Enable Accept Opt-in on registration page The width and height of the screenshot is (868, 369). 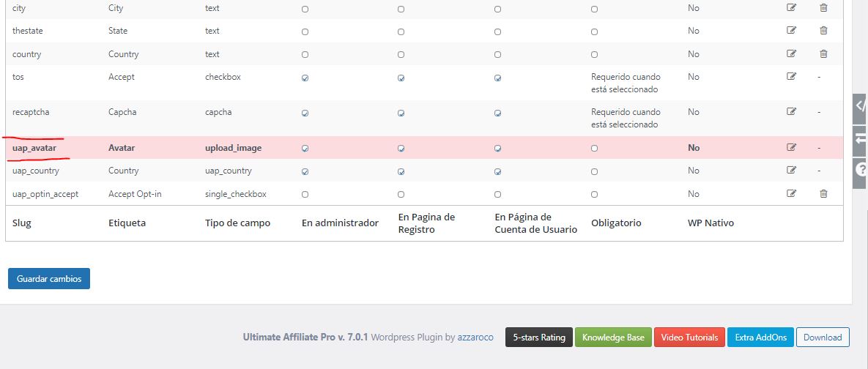coord(401,195)
